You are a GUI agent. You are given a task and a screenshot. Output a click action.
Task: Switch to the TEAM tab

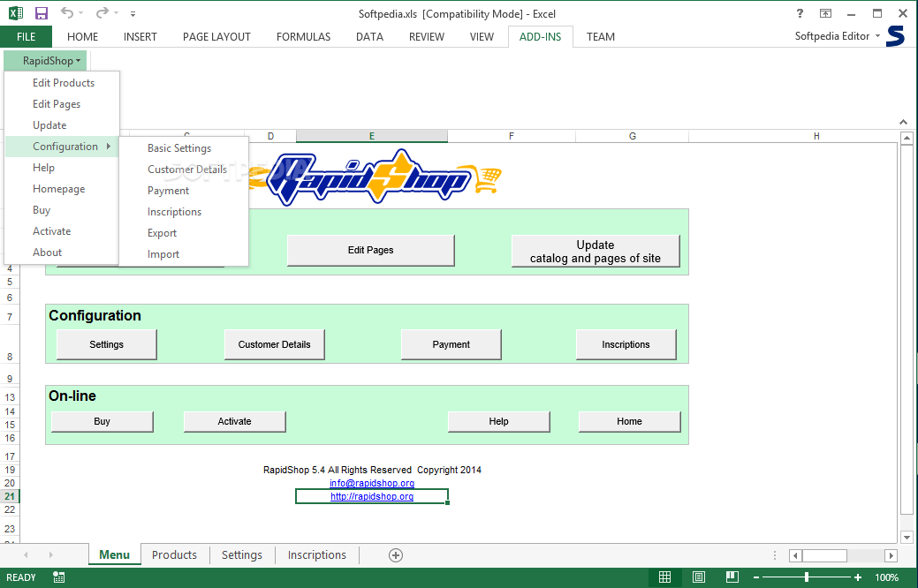[601, 37]
